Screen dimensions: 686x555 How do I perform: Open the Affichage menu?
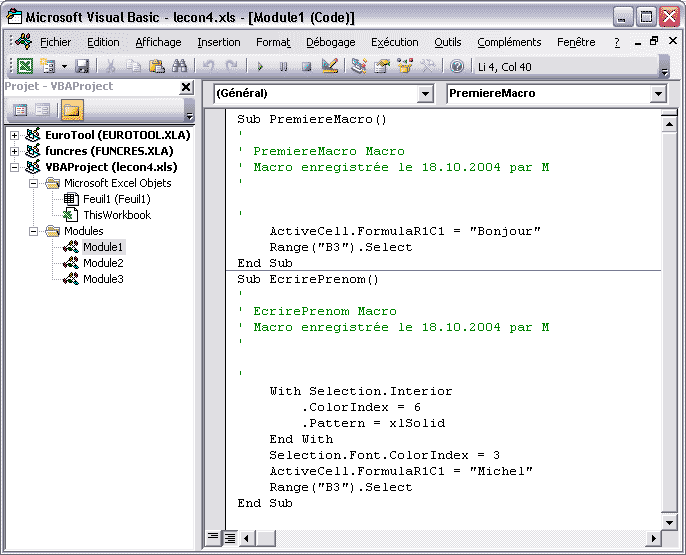tap(158, 42)
